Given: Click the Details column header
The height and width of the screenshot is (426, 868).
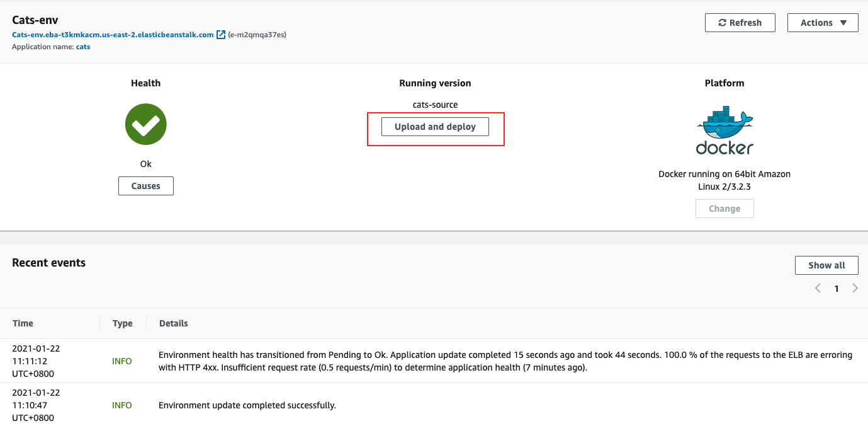Looking at the screenshot, I should [x=173, y=323].
